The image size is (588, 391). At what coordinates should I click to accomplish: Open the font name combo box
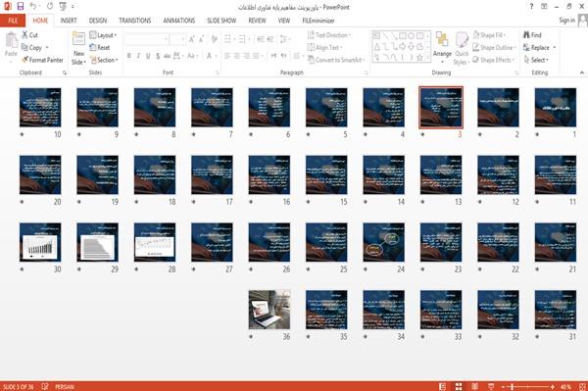146,39
